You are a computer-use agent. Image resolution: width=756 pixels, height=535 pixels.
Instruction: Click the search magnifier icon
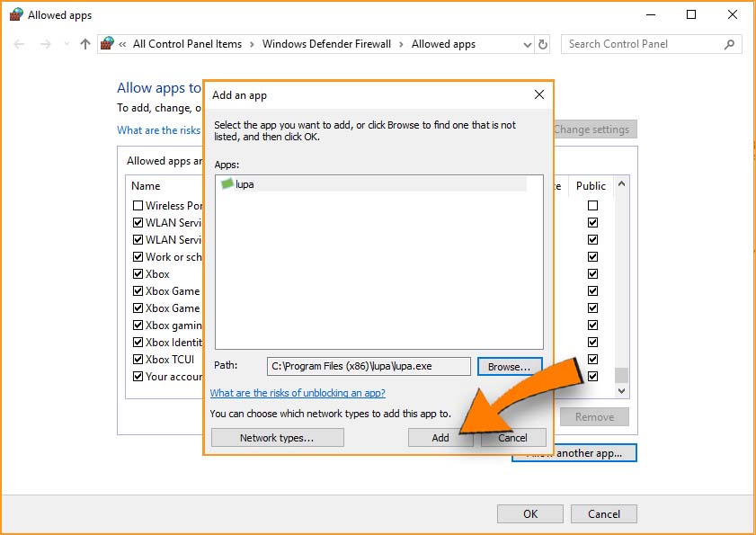coord(729,44)
